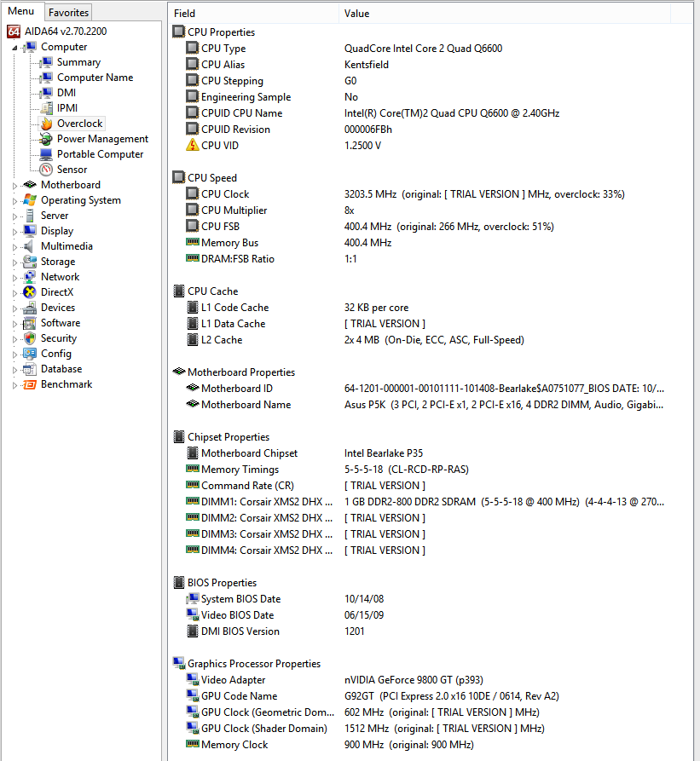700x761 pixels.
Task: Select the Database tree label
Action: (61, 369)
